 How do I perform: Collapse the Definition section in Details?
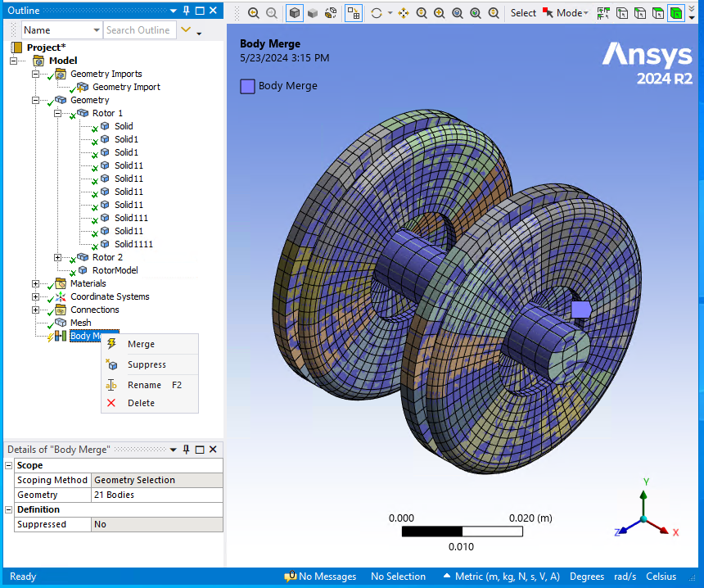9,509
